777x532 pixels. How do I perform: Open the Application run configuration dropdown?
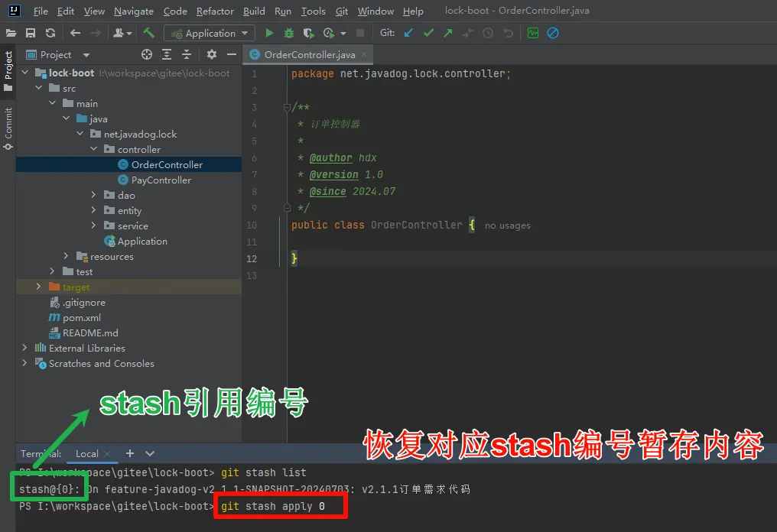(210, 33)
